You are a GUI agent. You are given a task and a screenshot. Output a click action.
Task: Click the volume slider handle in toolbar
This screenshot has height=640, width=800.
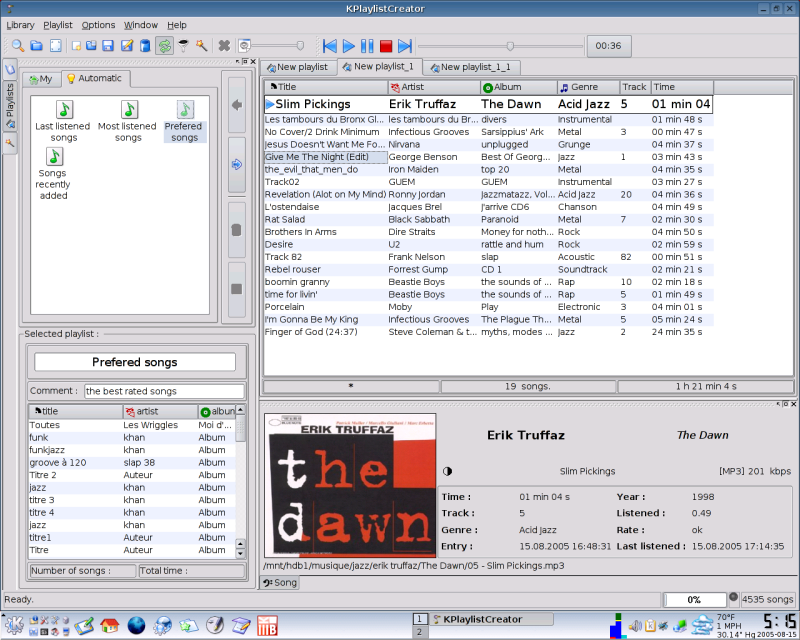pyautogui.click(x=301, y=46)
